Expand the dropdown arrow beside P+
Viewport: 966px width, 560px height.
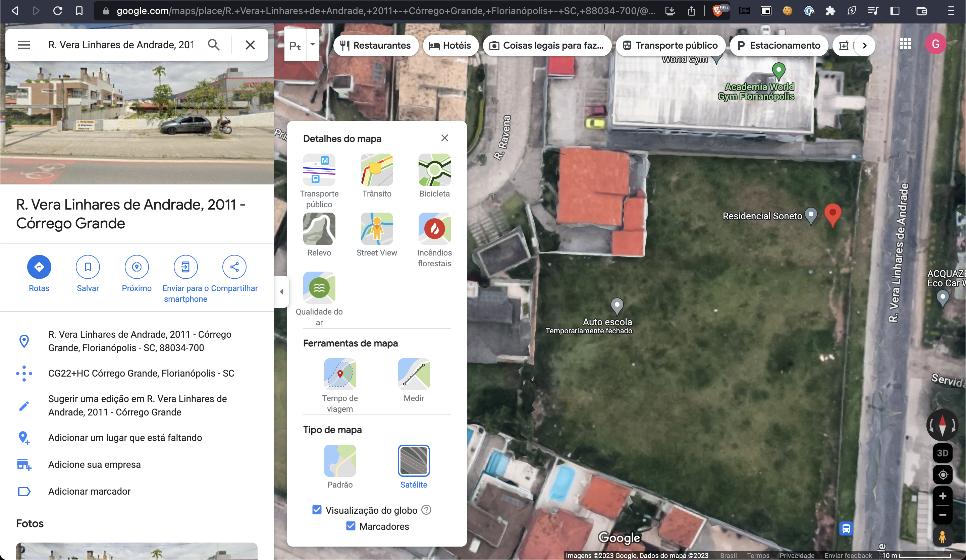tap(312, 45)
